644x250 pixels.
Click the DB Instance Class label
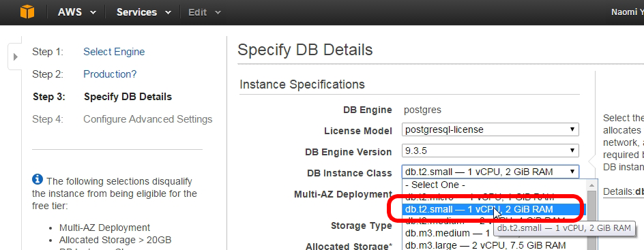point(349,173)
